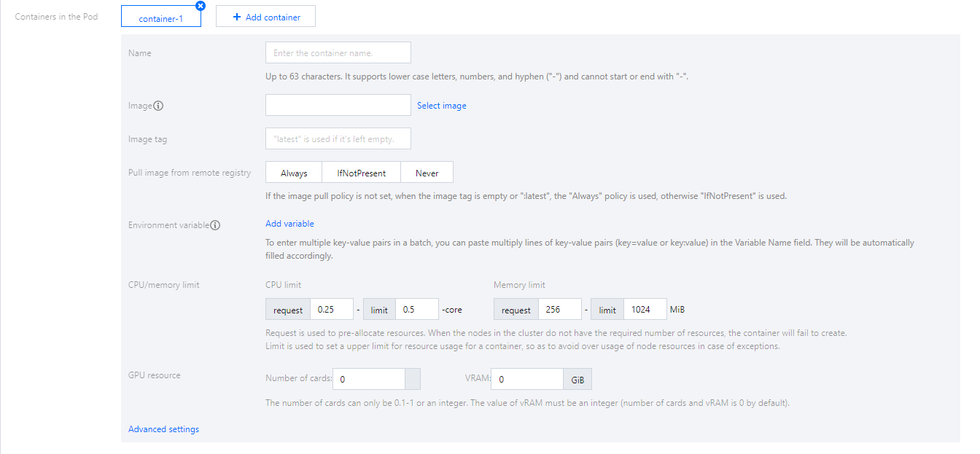980x454 pixels.
Task: Click the Image info icon
Action: (158, 106)
